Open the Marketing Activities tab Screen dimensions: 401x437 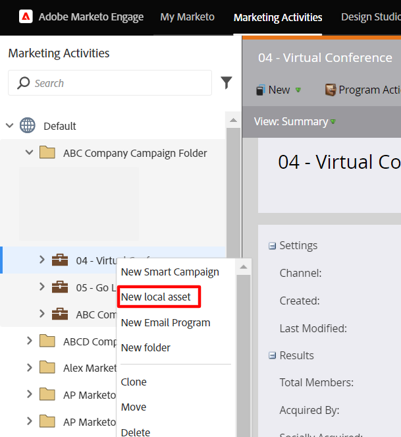tap(278, 17)
